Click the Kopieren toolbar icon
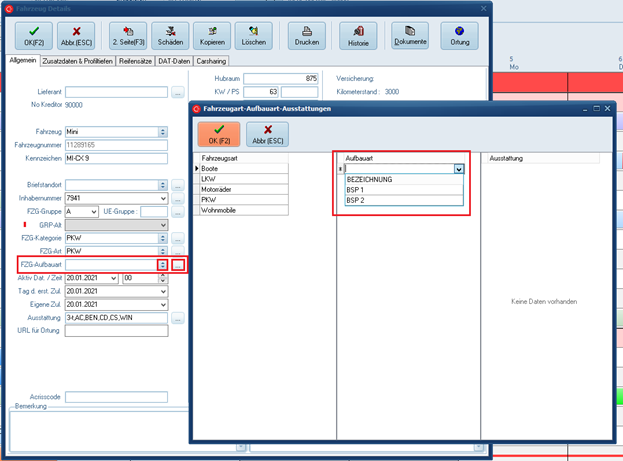The width and height of the screenshot is (623, 461). (217, 35)
